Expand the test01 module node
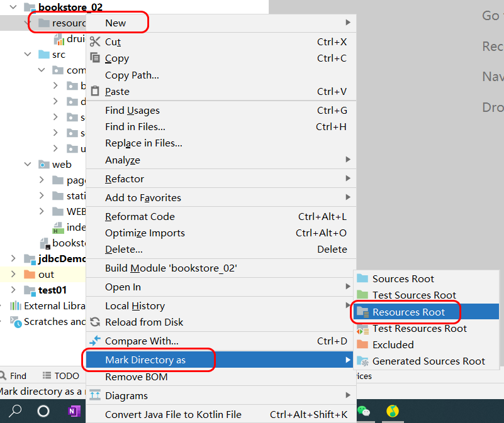The height and width of the screenshot is (423, 504). tap(13, 290)
